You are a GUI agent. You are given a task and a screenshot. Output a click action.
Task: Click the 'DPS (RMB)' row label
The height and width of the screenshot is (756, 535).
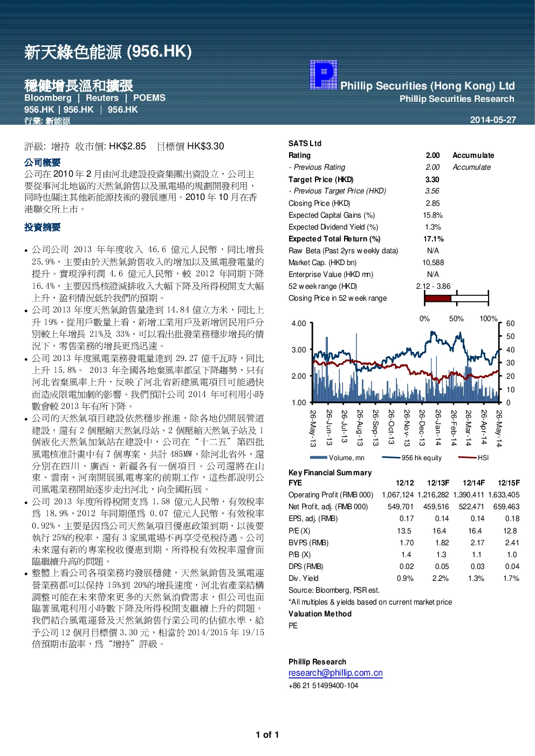(x=306, y=566)
